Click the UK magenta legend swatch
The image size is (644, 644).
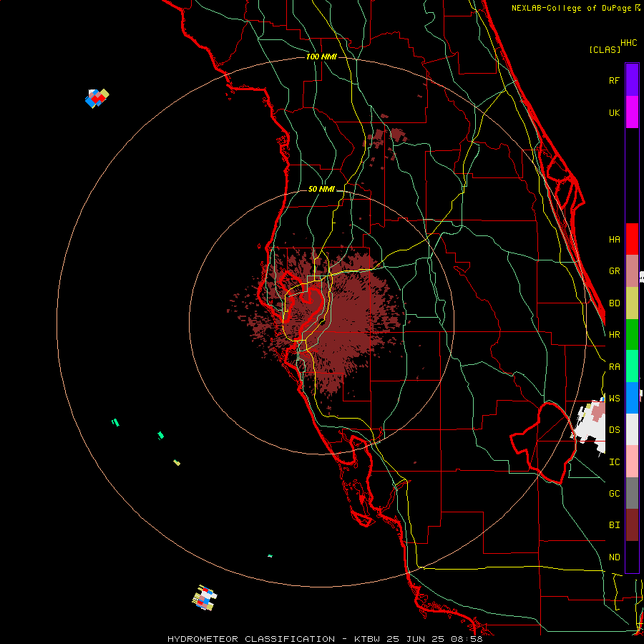(x=632, y=112)
